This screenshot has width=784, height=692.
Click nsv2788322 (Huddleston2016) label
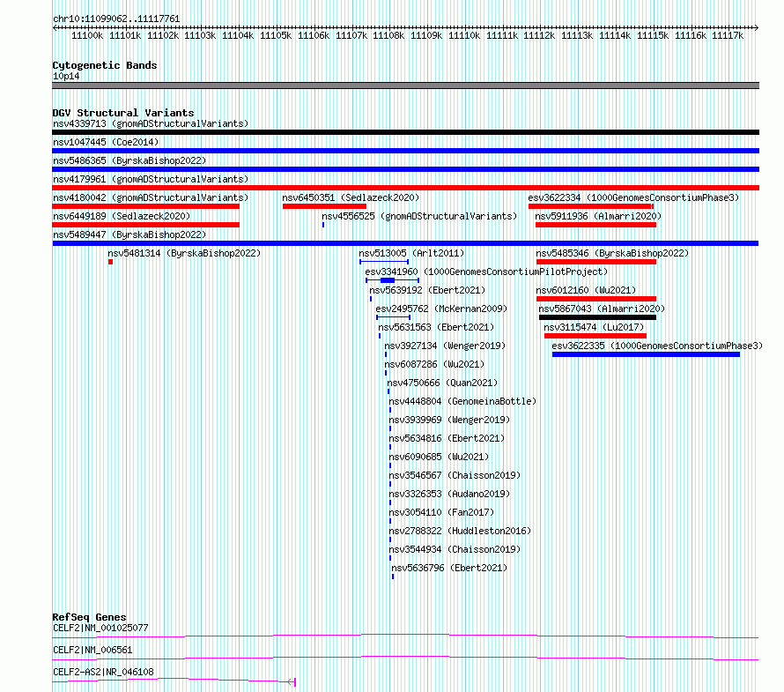click(x=460, y=531)
